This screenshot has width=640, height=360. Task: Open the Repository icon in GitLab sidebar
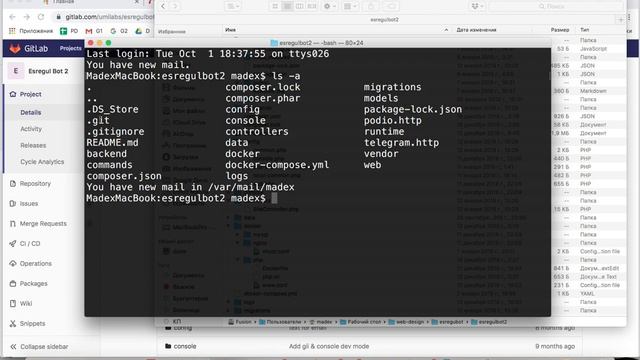[13, 184]
